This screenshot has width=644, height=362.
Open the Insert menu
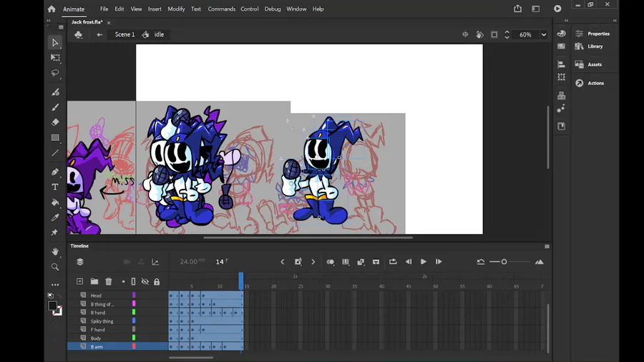(x=155, y=9)
